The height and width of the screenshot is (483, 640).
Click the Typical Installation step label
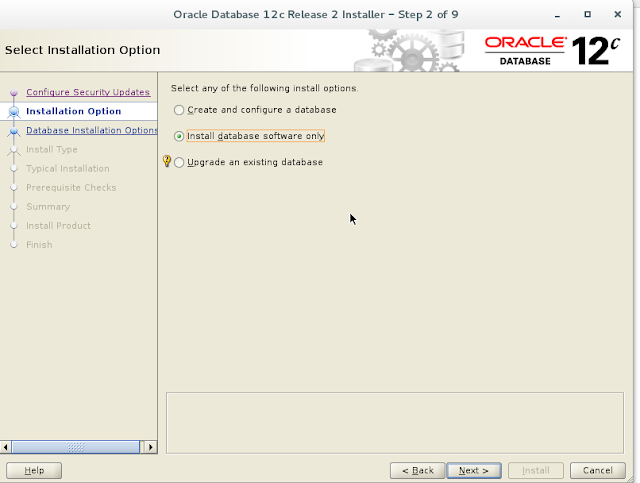pos(68,169)
